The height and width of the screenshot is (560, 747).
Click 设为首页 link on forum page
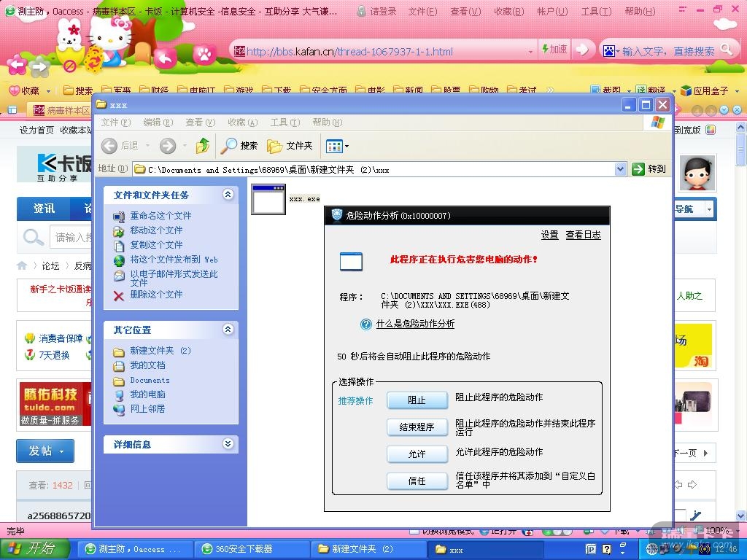(x=36, y=130)
